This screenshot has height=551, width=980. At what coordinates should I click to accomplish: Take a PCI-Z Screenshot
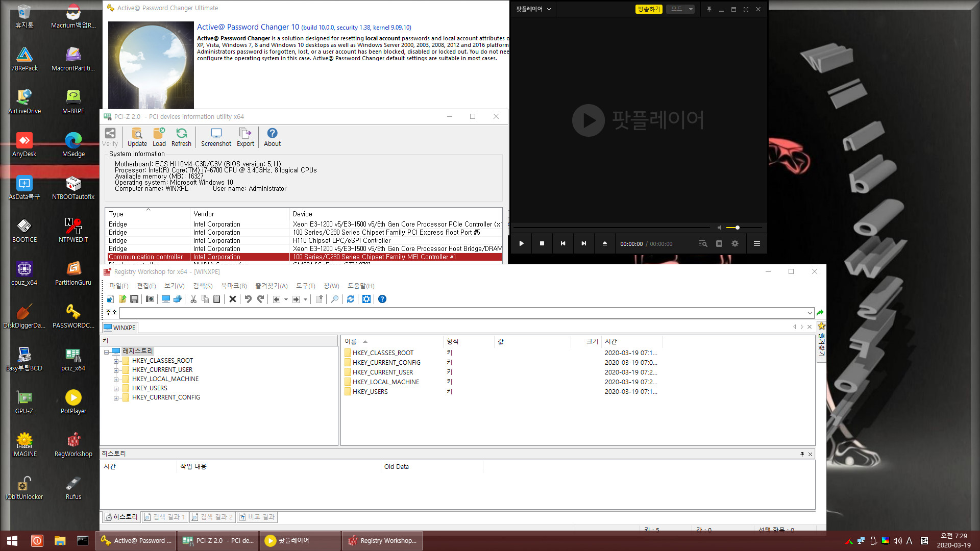coord(216,137)
